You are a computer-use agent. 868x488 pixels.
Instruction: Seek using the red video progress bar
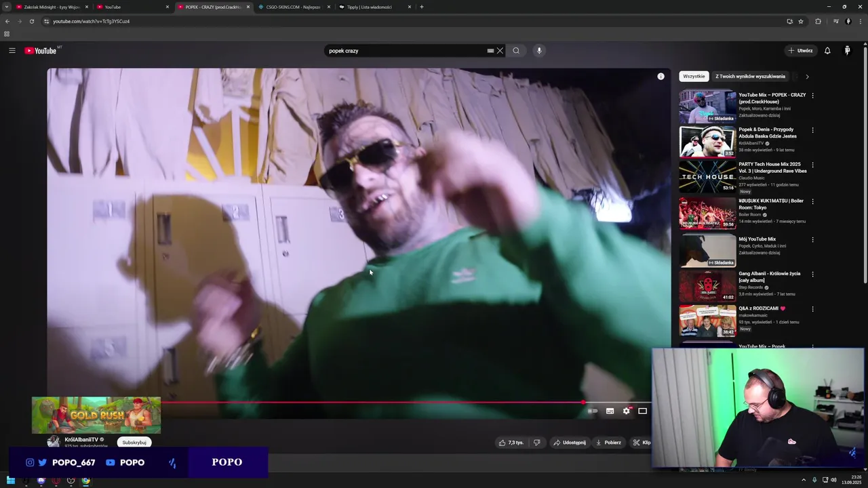pos(372,403)
